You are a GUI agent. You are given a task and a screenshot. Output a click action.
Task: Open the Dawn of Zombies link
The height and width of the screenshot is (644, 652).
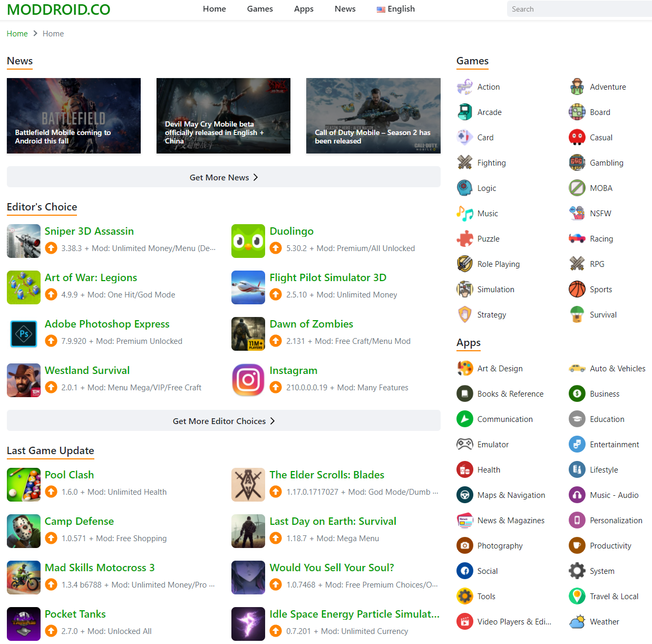(312, 324)
